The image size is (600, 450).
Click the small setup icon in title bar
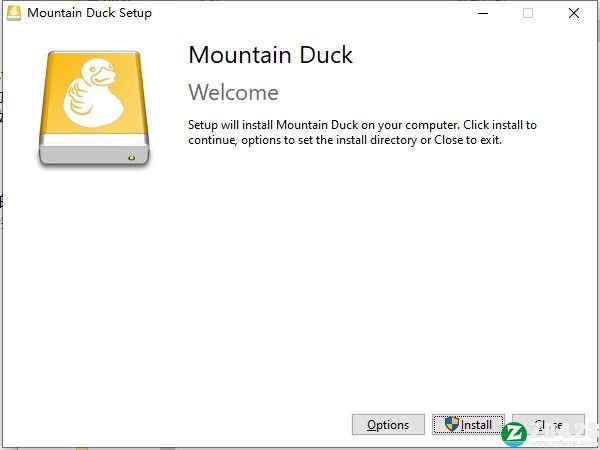14,13
